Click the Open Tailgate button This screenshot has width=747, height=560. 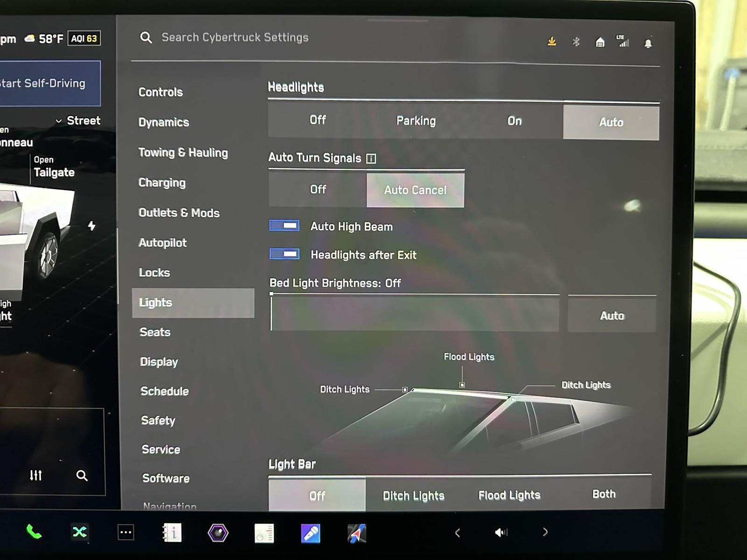(x=54, y=167)
